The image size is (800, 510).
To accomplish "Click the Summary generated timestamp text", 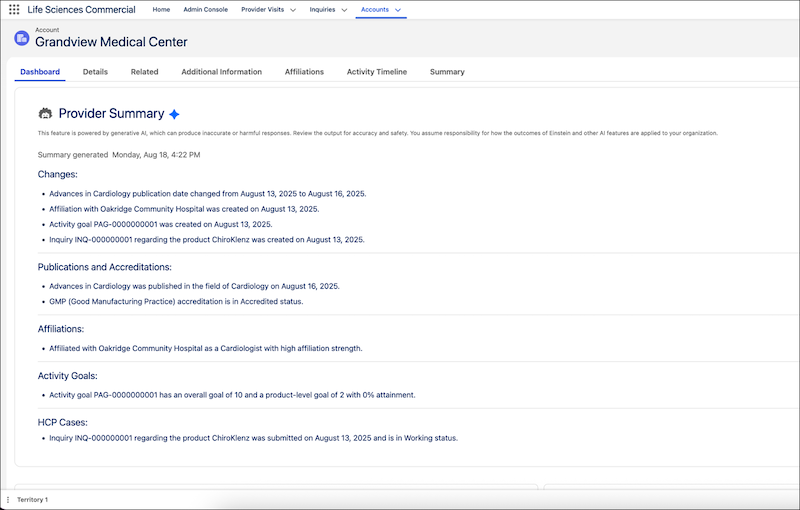I will coord(119,155).
